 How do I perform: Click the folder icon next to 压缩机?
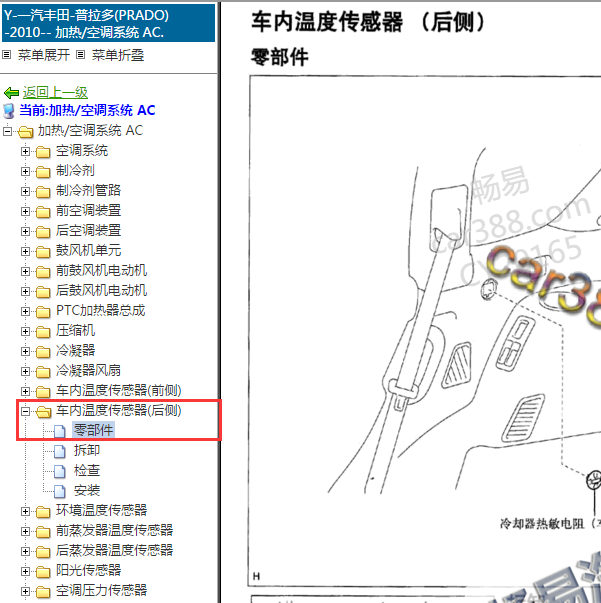pos(43,332)
